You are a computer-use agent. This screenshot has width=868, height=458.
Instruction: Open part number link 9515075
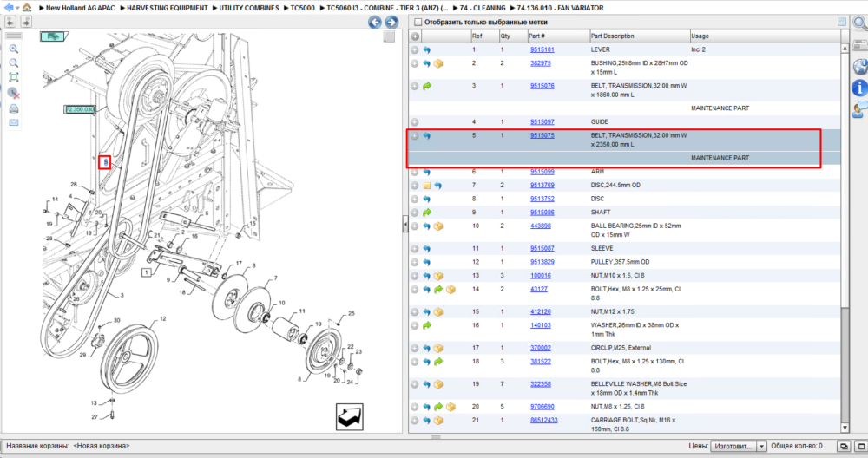(542, 135)
